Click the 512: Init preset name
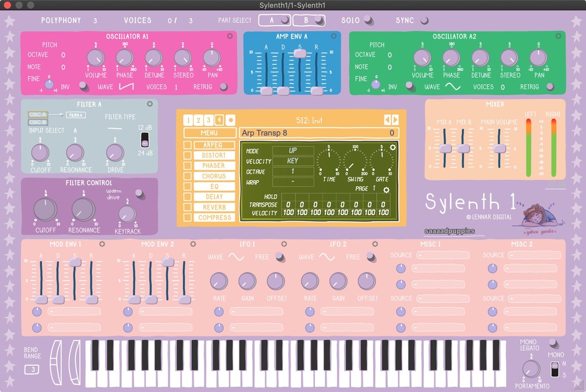This screenshot has width=586, height=392. click(309, 120)
